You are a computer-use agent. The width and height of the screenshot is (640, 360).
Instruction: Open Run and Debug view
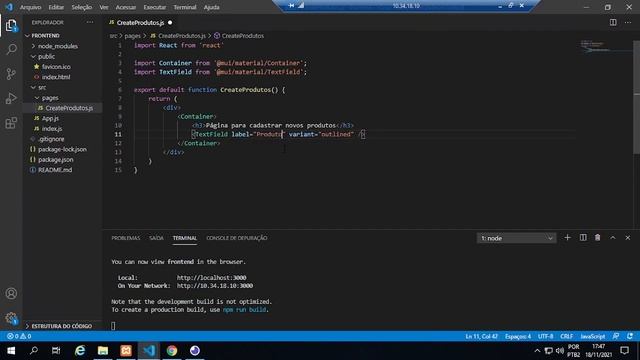click(x=11, y=98)
